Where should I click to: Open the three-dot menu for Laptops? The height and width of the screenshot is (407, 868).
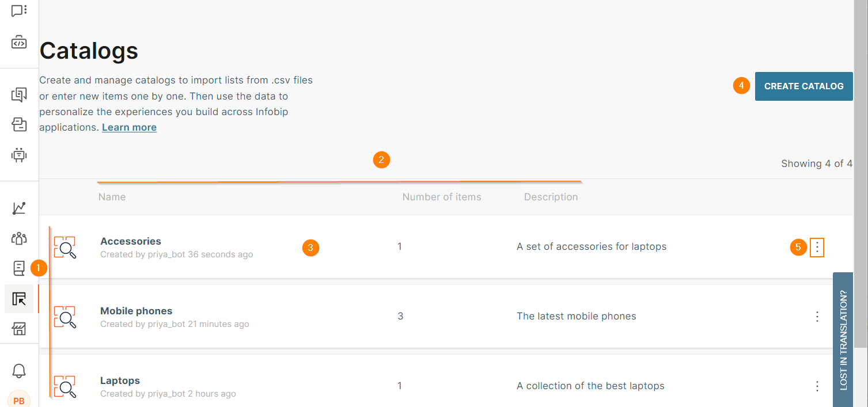coord(817,386)
